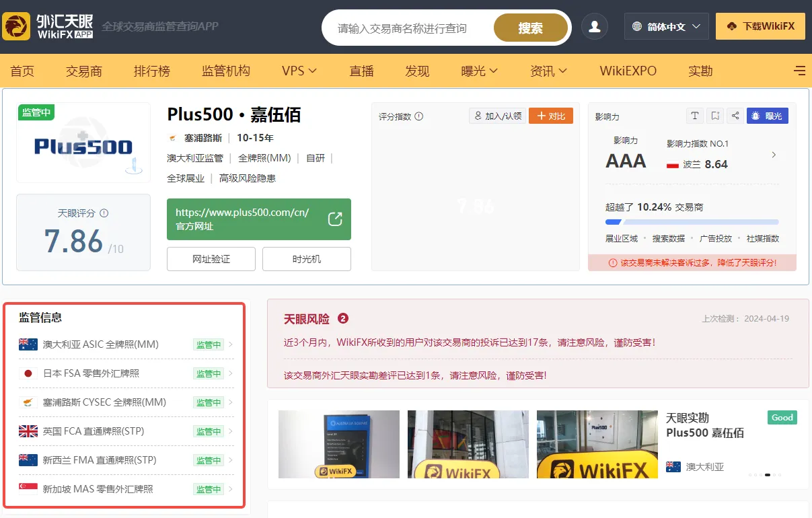Viewport: 812px width, 518px height.
Task: Click the info icon next to 天眼评分
Action: click(104, 213)
